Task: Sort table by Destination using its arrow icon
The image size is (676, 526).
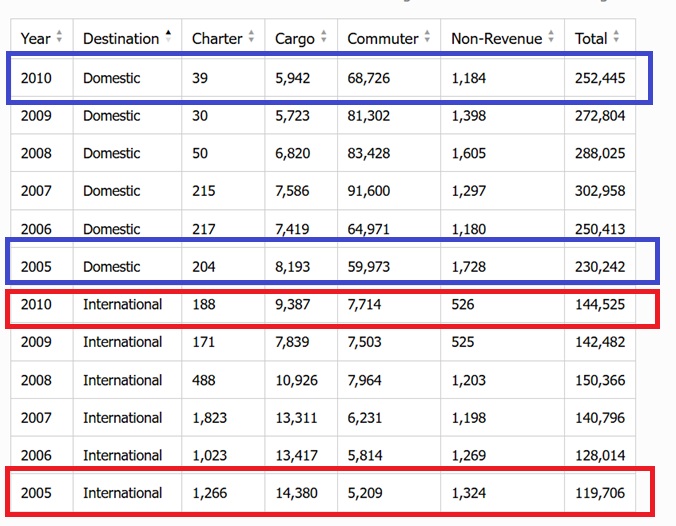Action: [168, 37]
